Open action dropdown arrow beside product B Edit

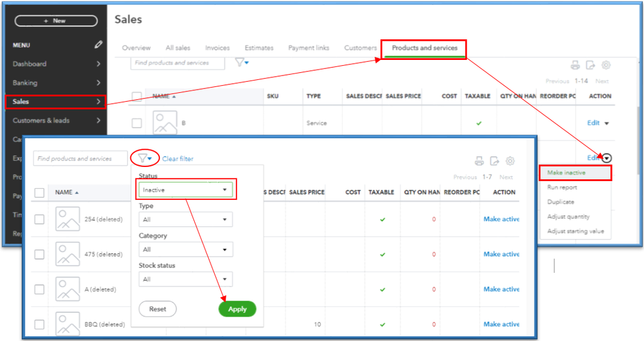click(607, 123)
